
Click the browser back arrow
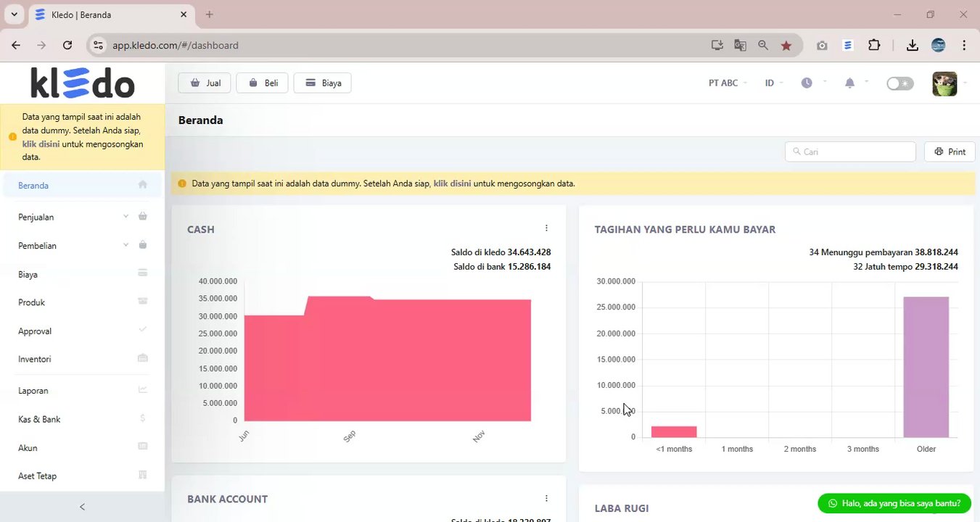[x=16, y=45]
